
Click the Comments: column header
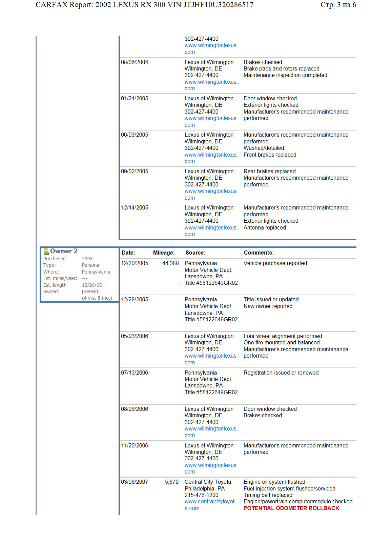click(x=259, y=253)
